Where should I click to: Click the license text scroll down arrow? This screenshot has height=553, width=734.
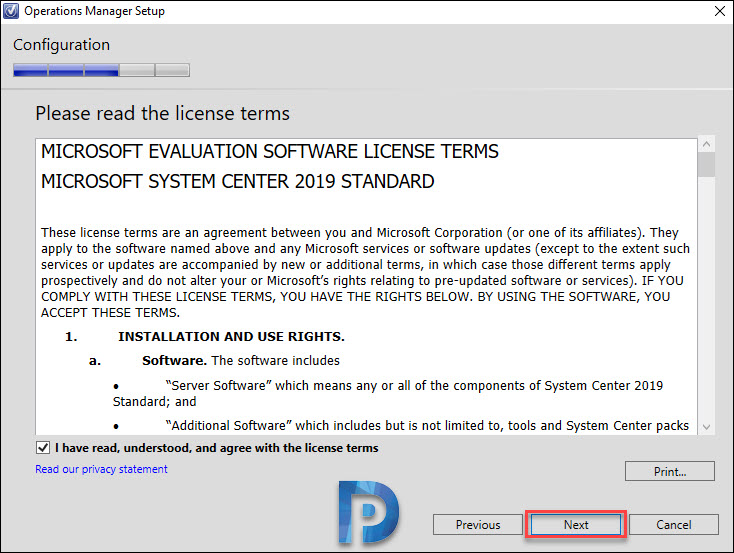[706, 427]
